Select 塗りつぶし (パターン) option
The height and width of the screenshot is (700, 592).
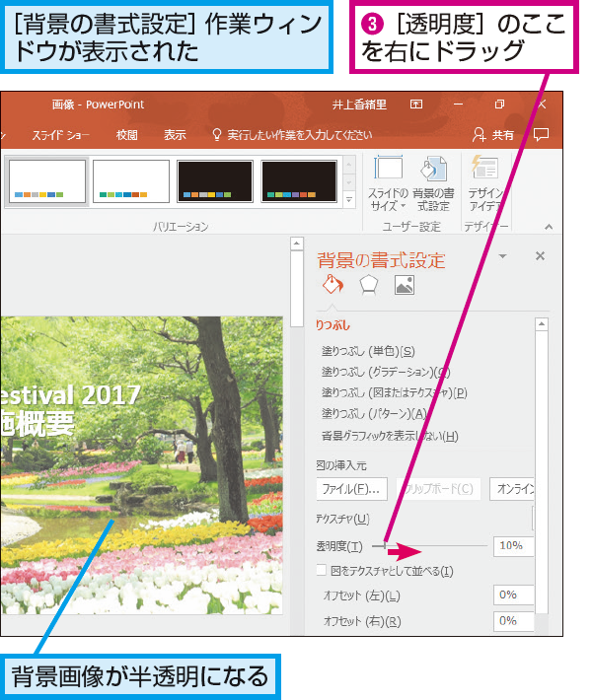[x=374, y=414]
